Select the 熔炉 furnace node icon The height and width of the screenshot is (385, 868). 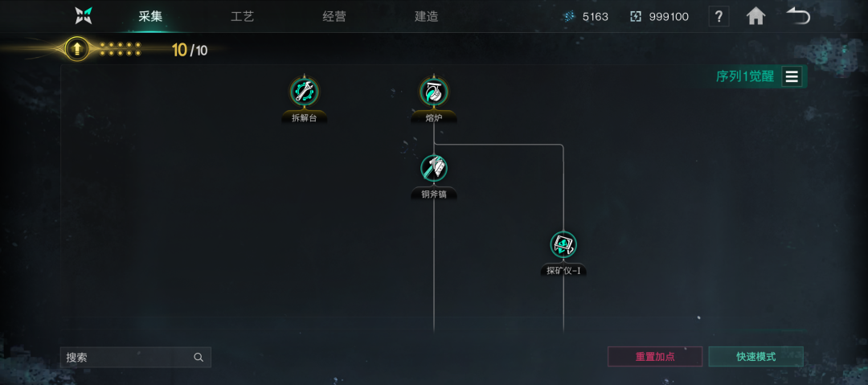point(434,92)
